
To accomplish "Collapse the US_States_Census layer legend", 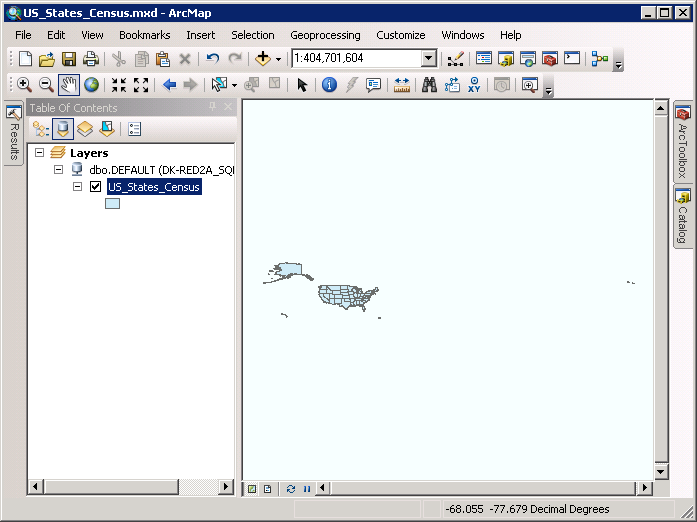I will click(x=77, y=186).
